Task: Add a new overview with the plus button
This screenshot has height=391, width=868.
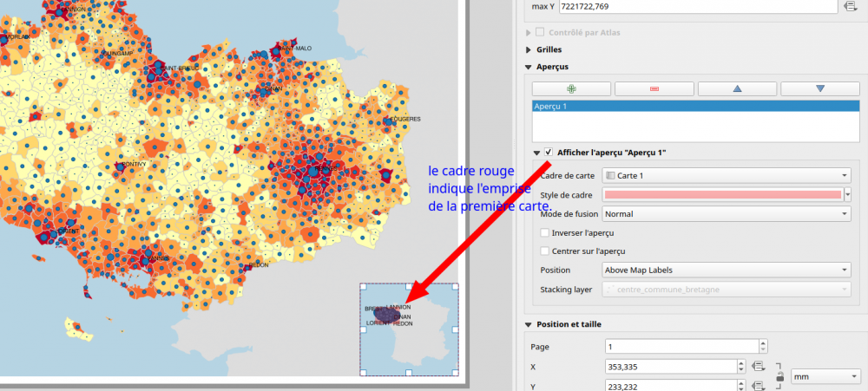Action: coord(570,88)
